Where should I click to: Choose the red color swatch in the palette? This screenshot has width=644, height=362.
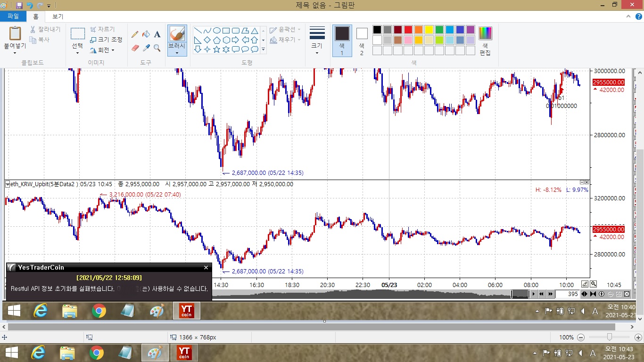coord(408,30)
